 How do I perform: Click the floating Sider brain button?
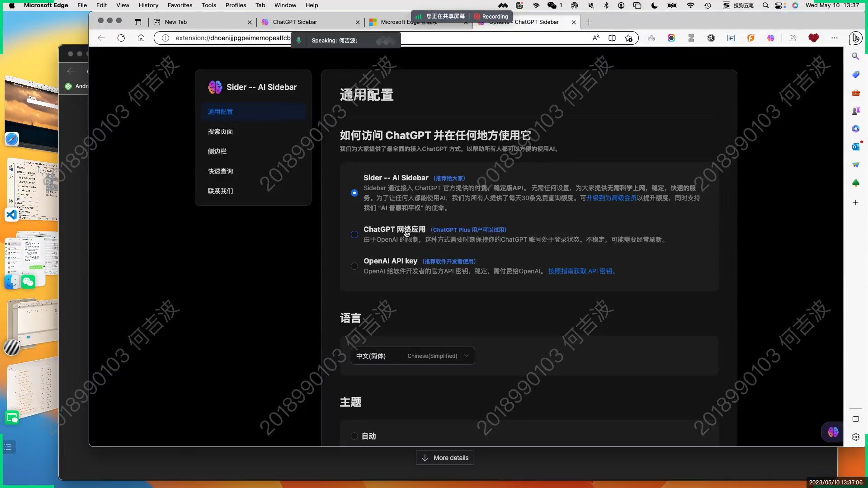point(833,432)
